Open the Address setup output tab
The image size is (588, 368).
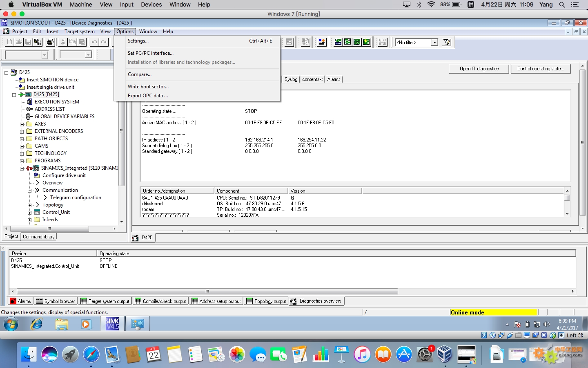pyautogui.click(x=216, y=301)
